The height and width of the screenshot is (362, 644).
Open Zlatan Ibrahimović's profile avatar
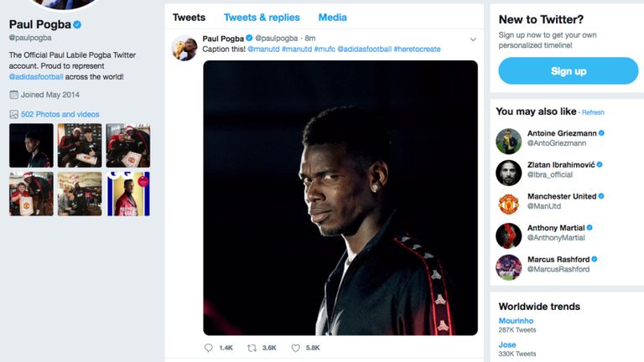pos(508,172)
